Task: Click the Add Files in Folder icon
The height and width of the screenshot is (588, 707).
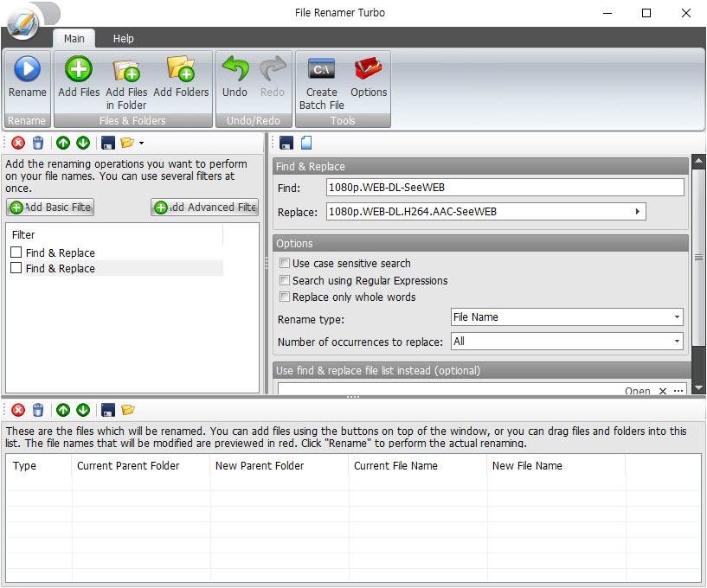Action: tap(126, 69)
